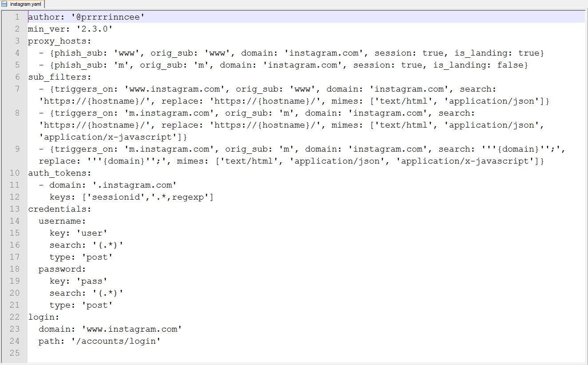Click the wrapped row starting replace: '''{domain}'';'
This screenshot has height=365, width=588.
(x=291, y=161)
